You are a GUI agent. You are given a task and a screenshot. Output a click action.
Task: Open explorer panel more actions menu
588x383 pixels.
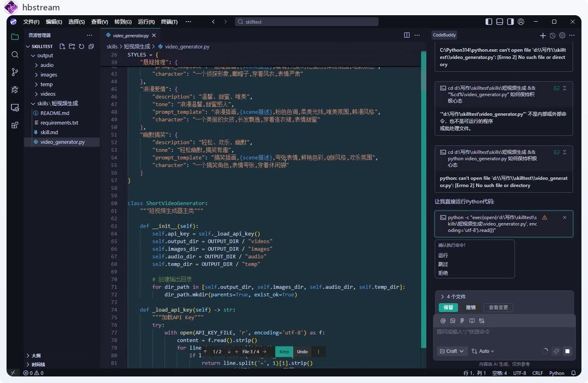click(x=89, y=35)
